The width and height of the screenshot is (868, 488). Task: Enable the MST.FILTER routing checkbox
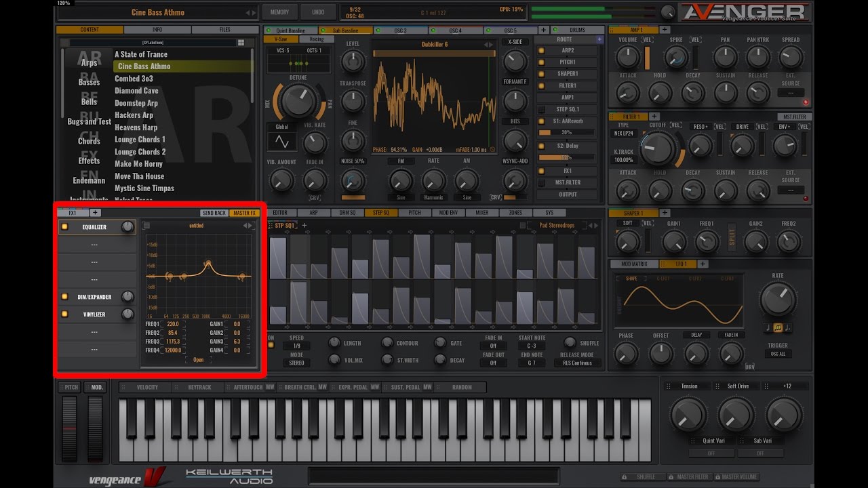pos(541,182)
